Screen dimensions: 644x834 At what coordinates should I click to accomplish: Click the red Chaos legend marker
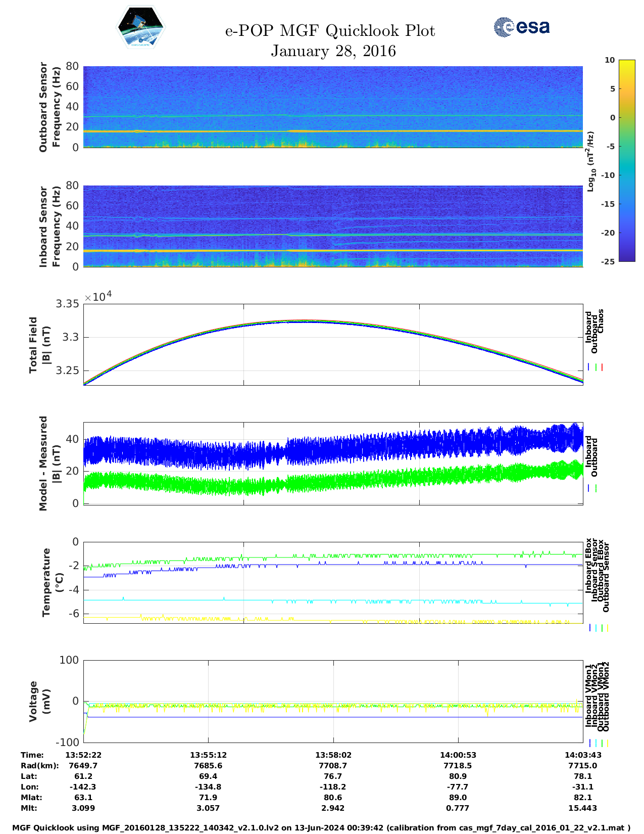(x=602, y=367)
